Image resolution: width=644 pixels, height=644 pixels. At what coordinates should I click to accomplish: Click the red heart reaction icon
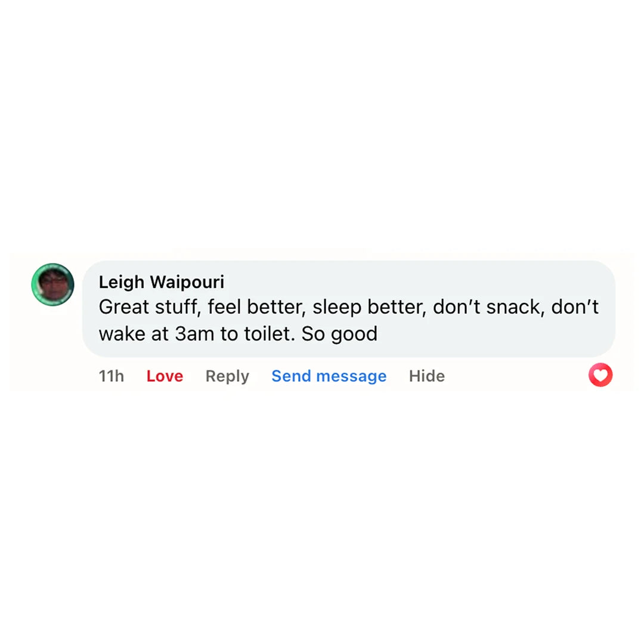600,375
